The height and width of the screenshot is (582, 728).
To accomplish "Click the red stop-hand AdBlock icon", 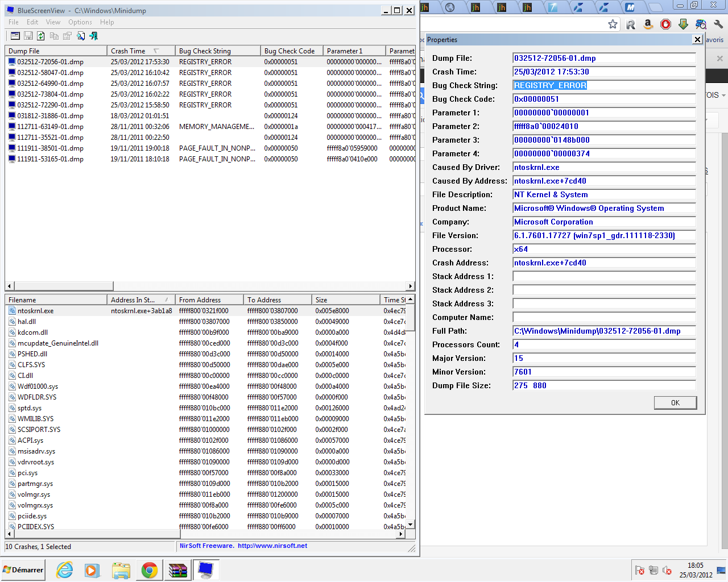I will click(665, 24).
